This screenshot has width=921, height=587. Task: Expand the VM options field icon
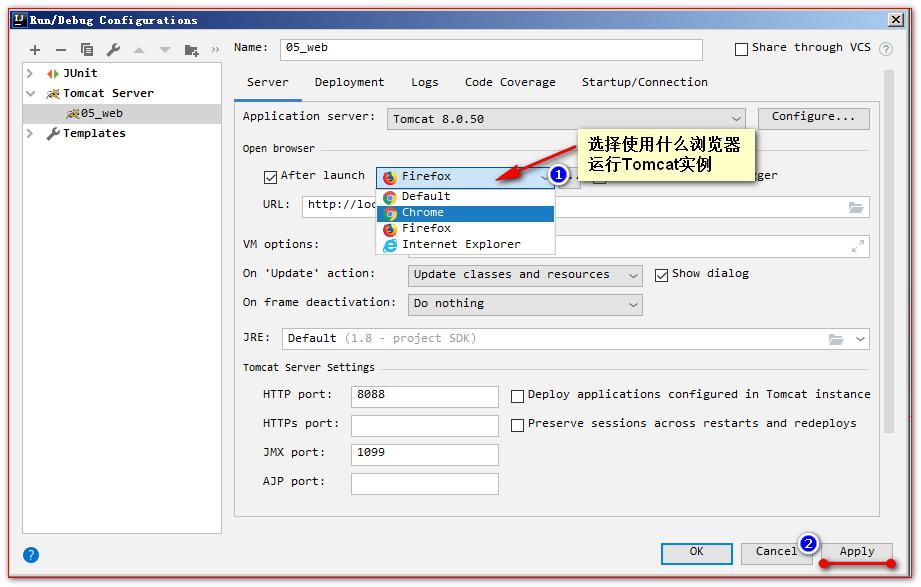858,247
